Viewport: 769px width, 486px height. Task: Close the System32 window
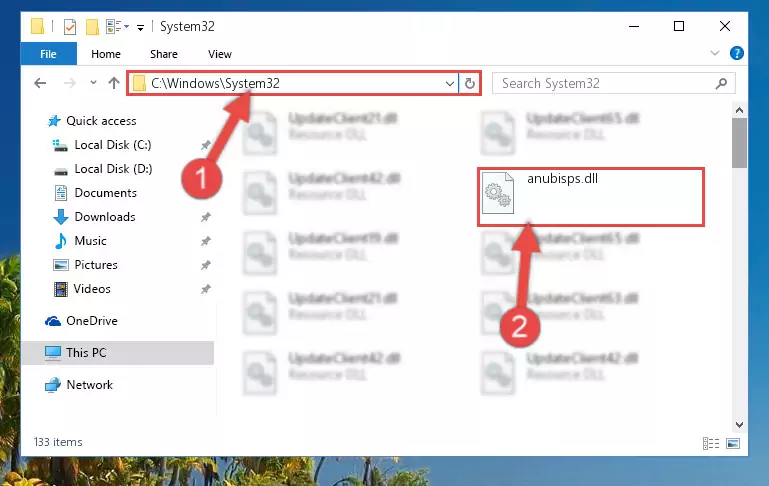(724, 26)
